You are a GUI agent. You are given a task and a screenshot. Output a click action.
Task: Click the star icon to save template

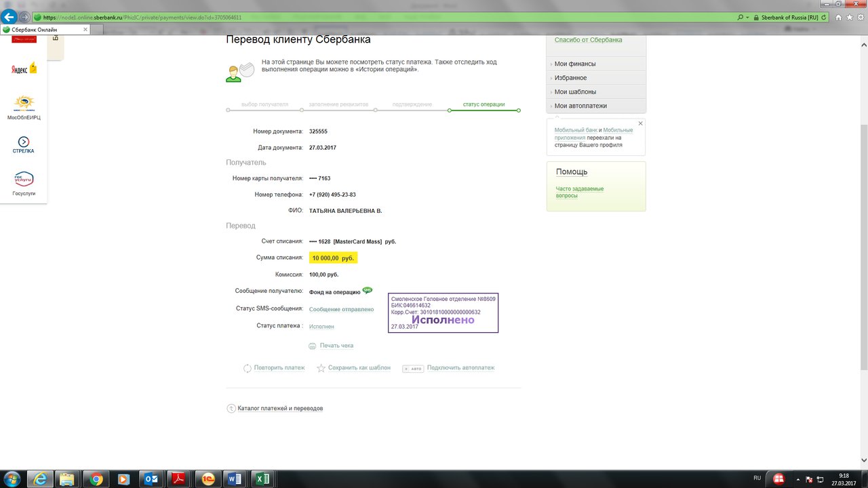tap(321, 368)
